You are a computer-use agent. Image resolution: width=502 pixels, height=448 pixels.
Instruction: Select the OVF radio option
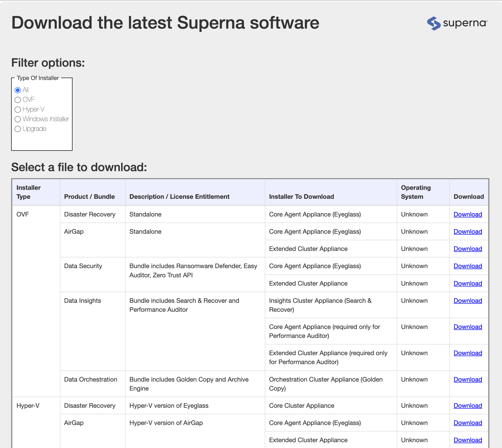coord(18,100)
